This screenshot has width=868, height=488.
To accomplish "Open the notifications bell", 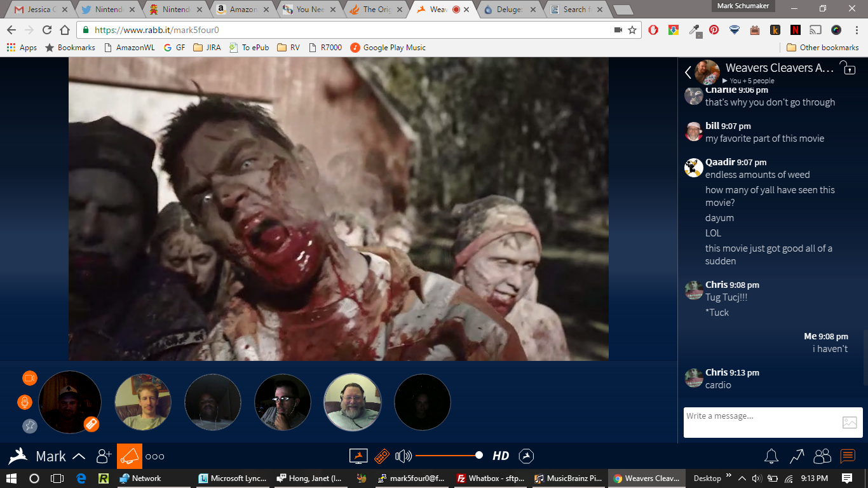I will pyautogui.click(x=771, y=456).
